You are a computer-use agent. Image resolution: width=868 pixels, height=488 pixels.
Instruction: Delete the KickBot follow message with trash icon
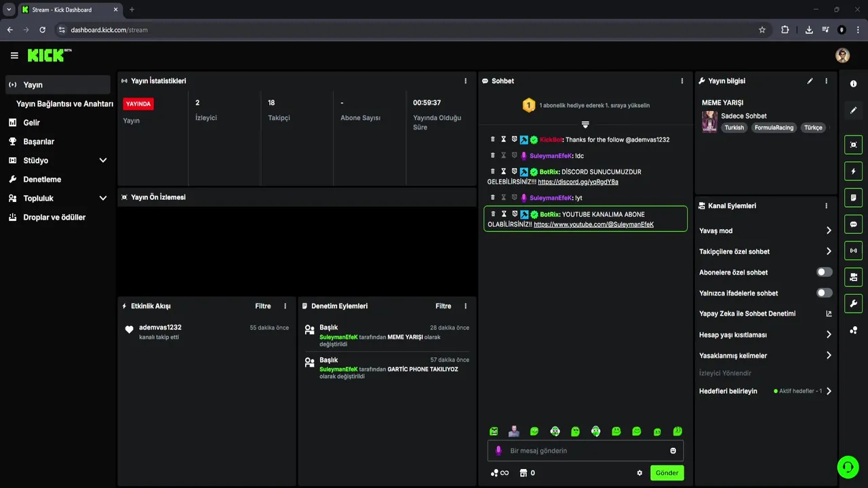click(493, 139)
